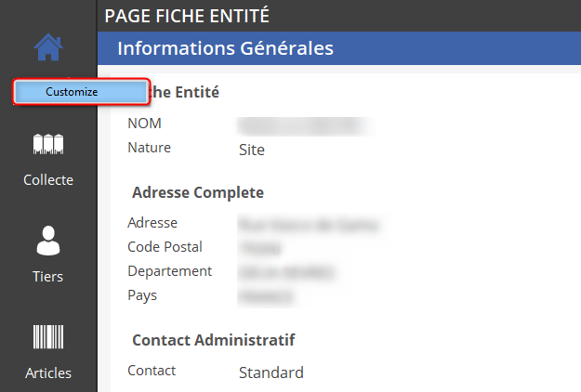Open Articles via the barcode icon
581x392 pixels.
point(48,337)
